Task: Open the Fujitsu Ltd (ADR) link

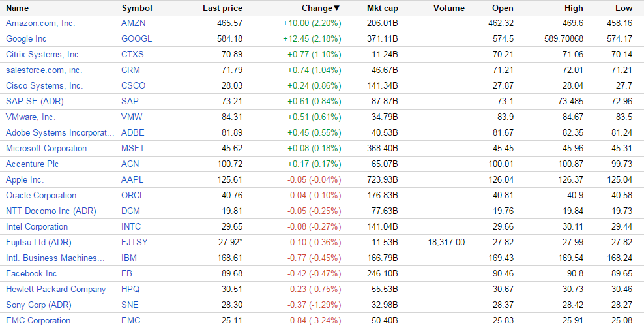Action: pyautogui.click(x=38, y=242)
